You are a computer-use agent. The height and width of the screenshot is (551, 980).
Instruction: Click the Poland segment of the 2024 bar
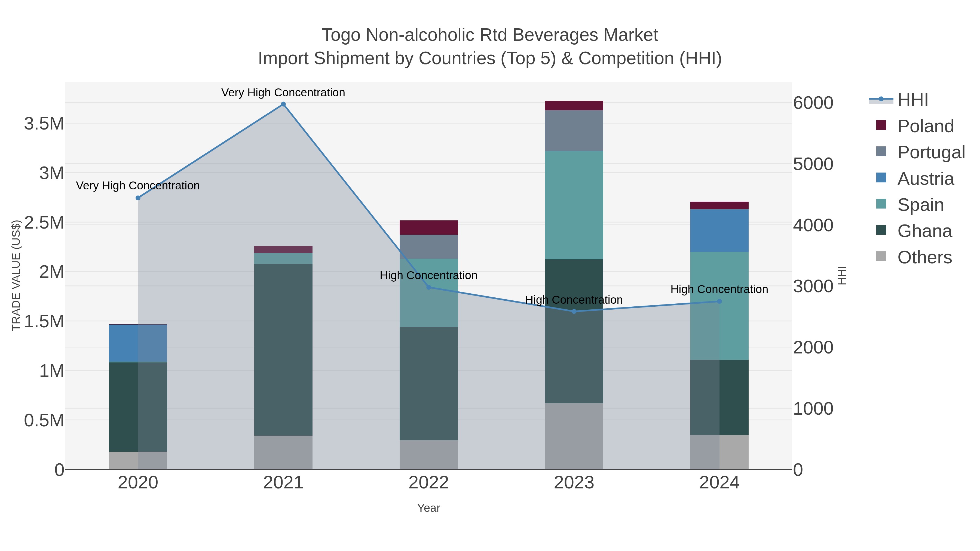(719, 206)
